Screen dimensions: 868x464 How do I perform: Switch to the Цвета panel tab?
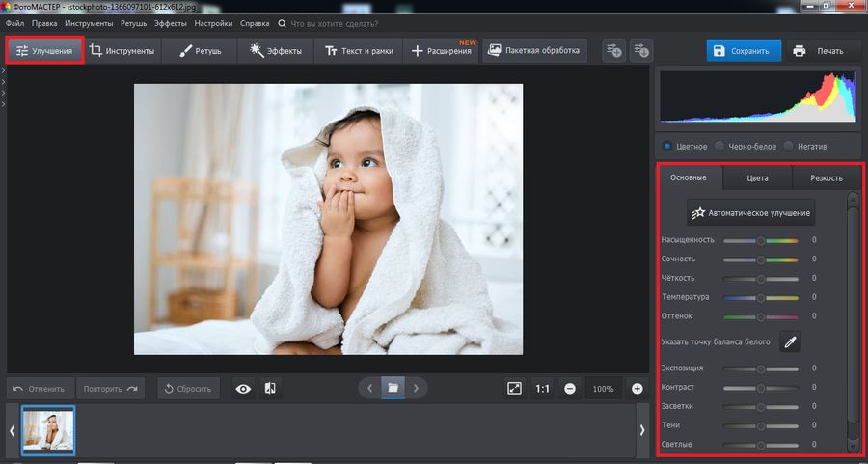coord(757,178)
